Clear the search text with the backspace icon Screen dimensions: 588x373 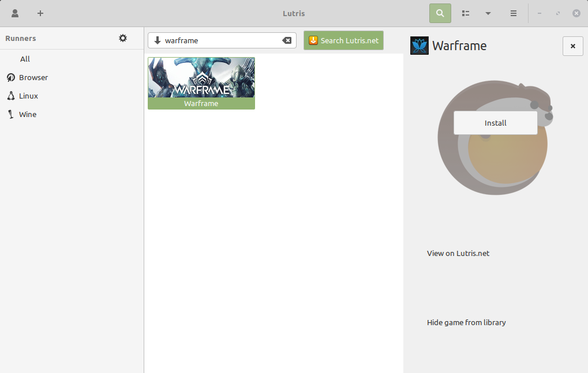click(x=287, y=40)
